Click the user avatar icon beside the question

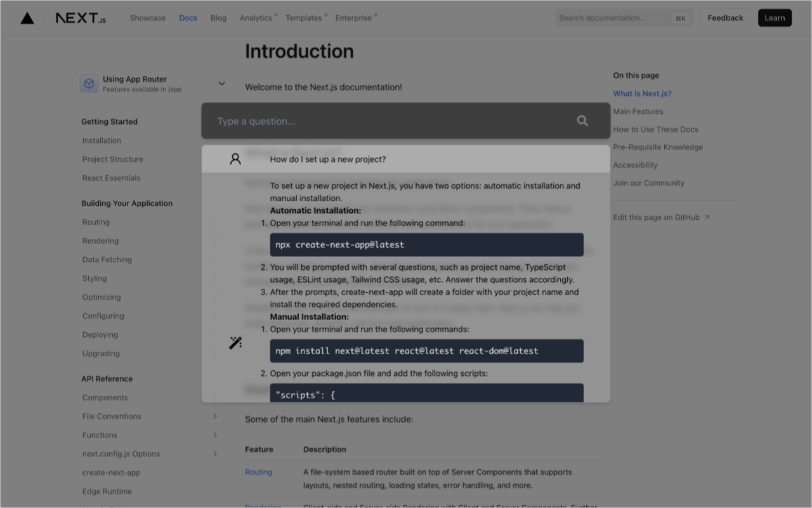235,159
